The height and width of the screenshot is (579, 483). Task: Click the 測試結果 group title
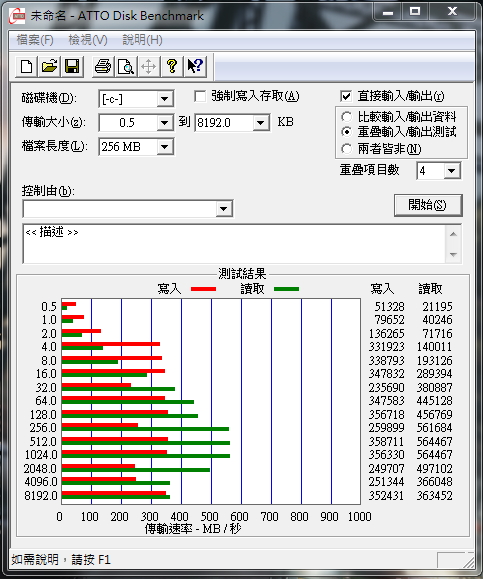[242, 274]
